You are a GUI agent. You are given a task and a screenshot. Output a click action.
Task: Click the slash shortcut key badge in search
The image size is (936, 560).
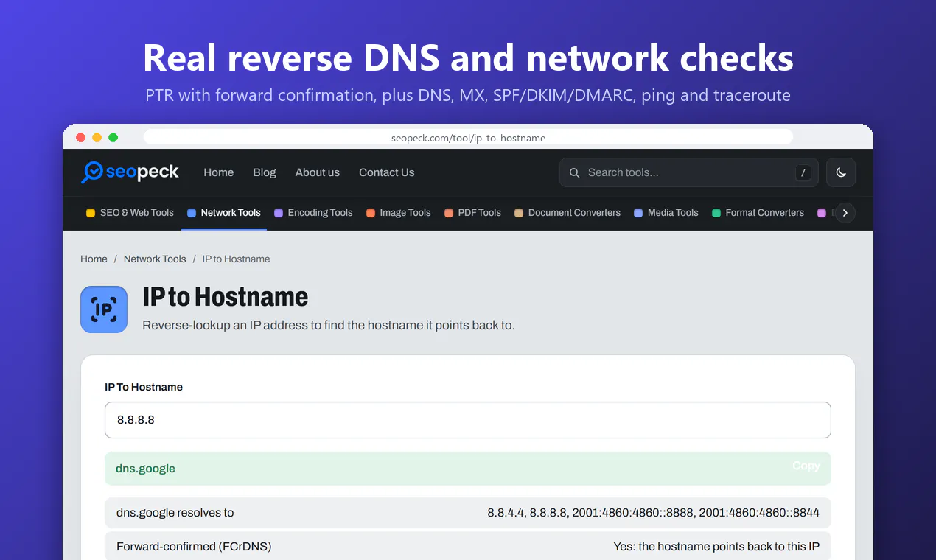(803, 172)
